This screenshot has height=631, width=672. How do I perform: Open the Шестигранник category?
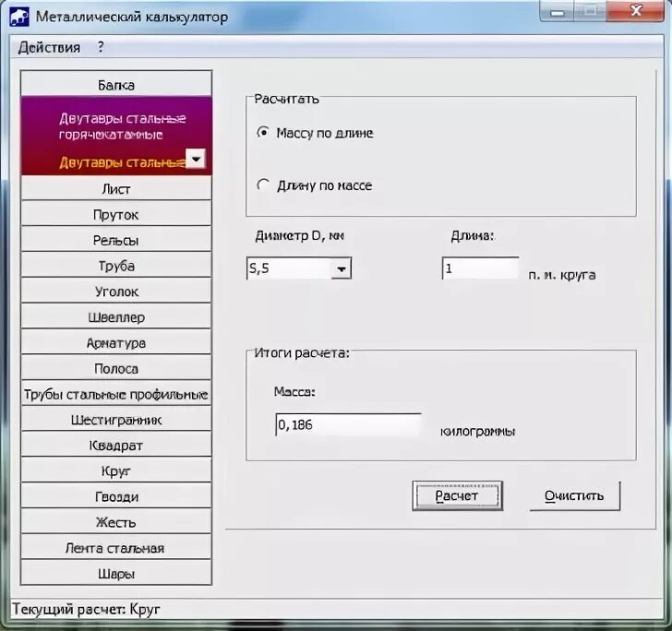click(x=116, y=420)
